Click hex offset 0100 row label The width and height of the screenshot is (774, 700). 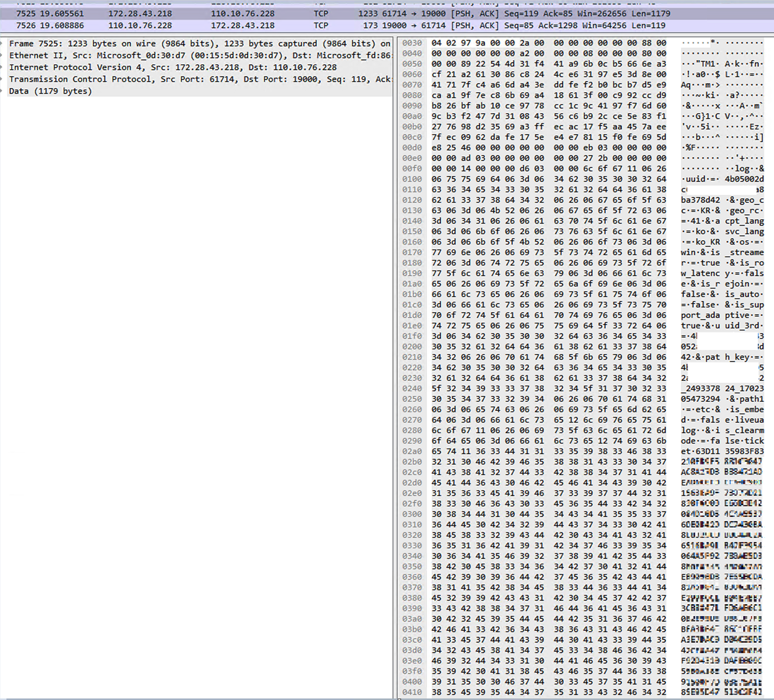pos(412,179)
